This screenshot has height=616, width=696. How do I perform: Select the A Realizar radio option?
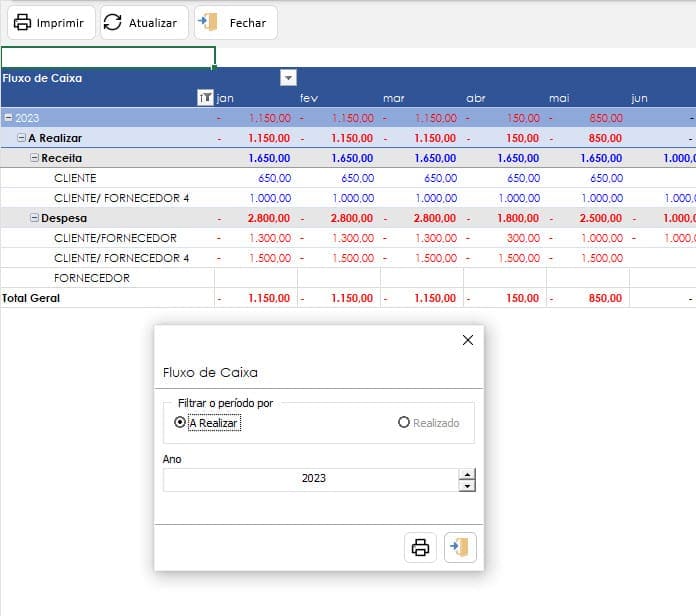[180, 423]
